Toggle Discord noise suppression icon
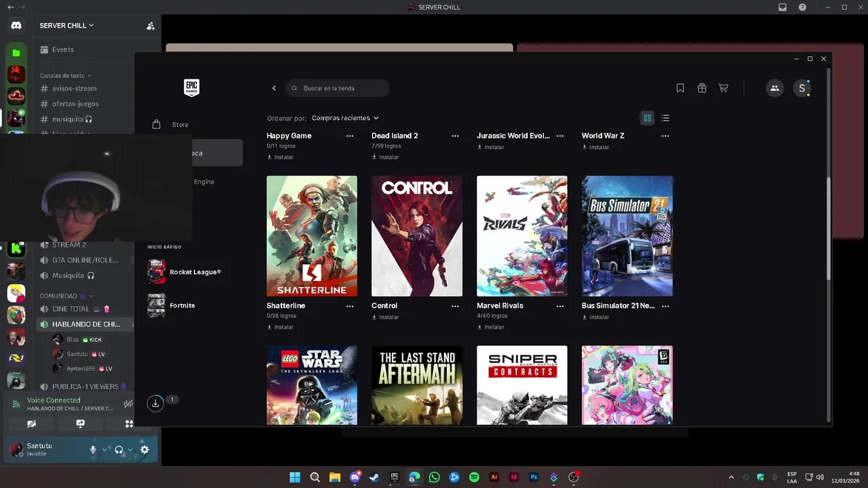Image resolution: width=868 pixels, height=488 pixels. pyautogui.click(x=128, y=404)
